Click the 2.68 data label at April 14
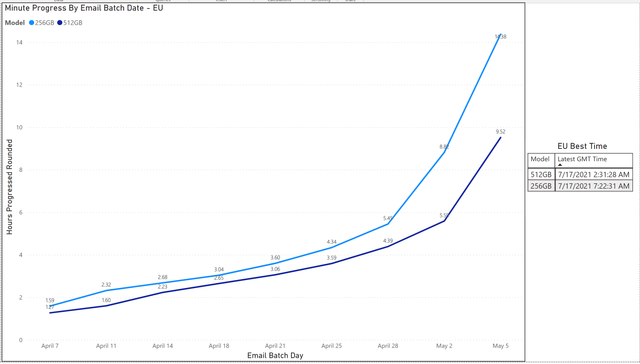Viewport: 640px width, 364px height. [x=162, y=277]
